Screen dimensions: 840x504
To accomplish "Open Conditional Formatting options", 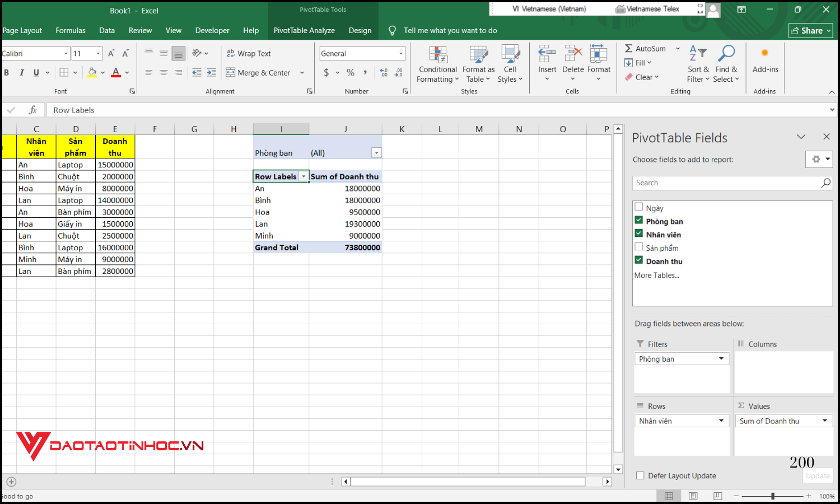I will 437,63.
